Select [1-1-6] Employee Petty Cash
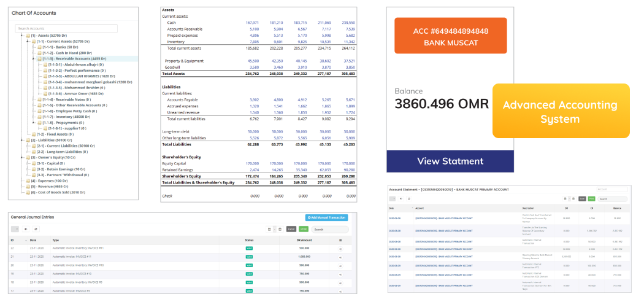 70,111
